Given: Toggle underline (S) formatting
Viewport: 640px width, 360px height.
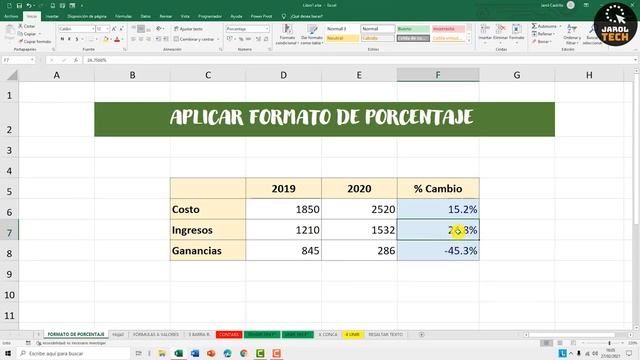Looking at the screenshot, I should click(77, 39).
